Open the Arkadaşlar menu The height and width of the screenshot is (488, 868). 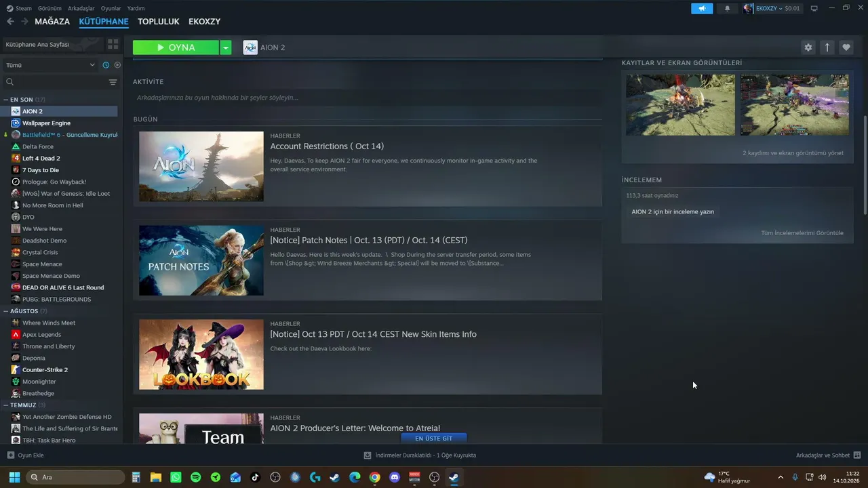click(81, 8)
